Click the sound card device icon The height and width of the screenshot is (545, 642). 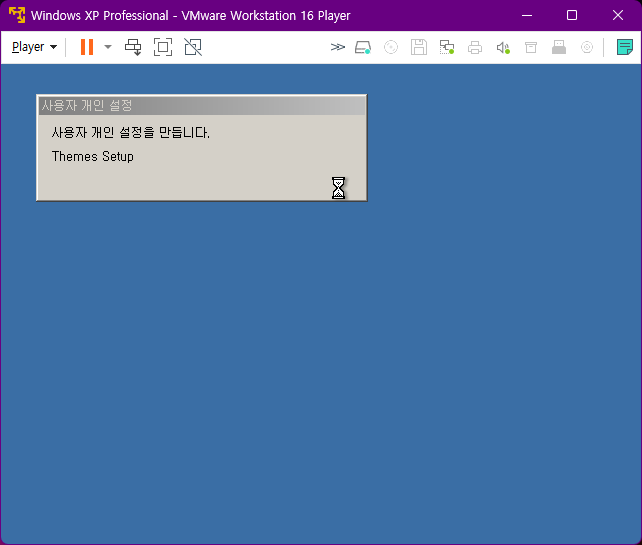503,47
